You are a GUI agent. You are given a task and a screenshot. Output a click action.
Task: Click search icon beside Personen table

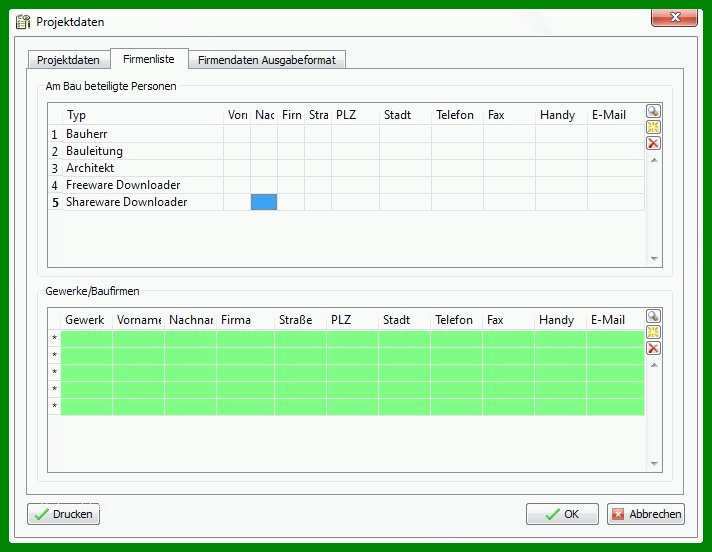click(653, 111)
